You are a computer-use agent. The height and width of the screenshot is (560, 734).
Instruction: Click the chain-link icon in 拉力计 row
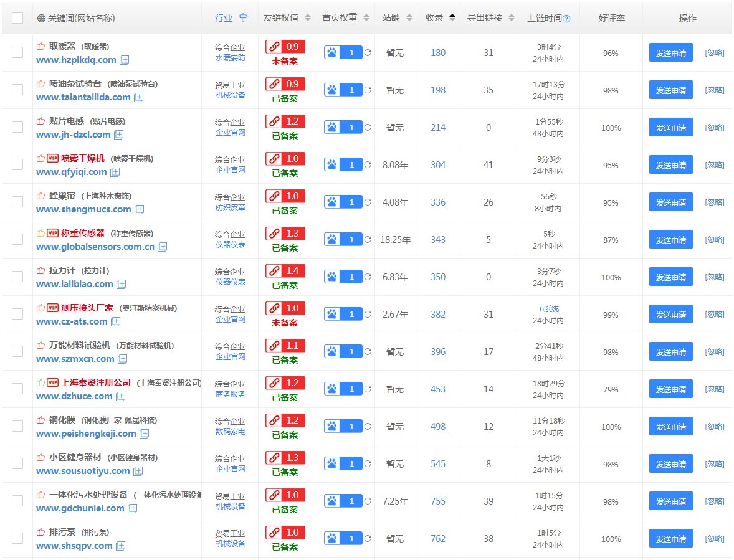273,271
